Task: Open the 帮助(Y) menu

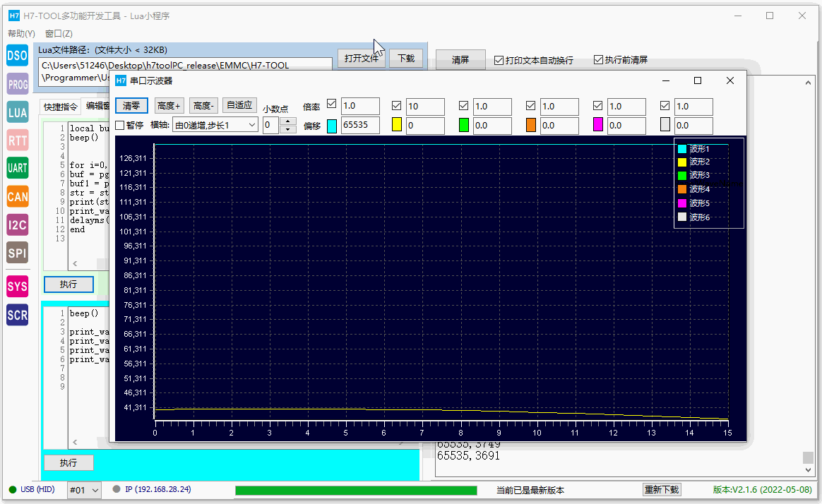Action: (21, 34)
